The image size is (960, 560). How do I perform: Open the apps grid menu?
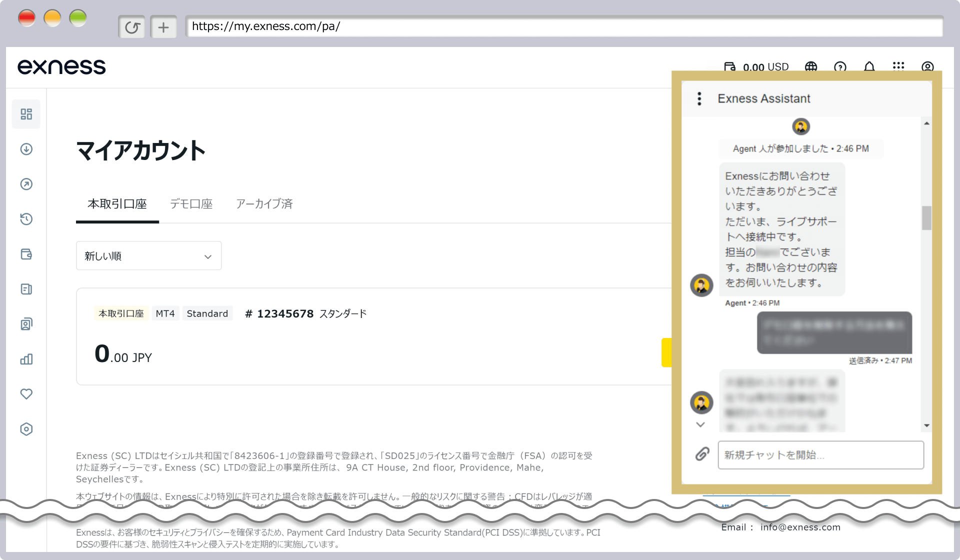[898, 67]
